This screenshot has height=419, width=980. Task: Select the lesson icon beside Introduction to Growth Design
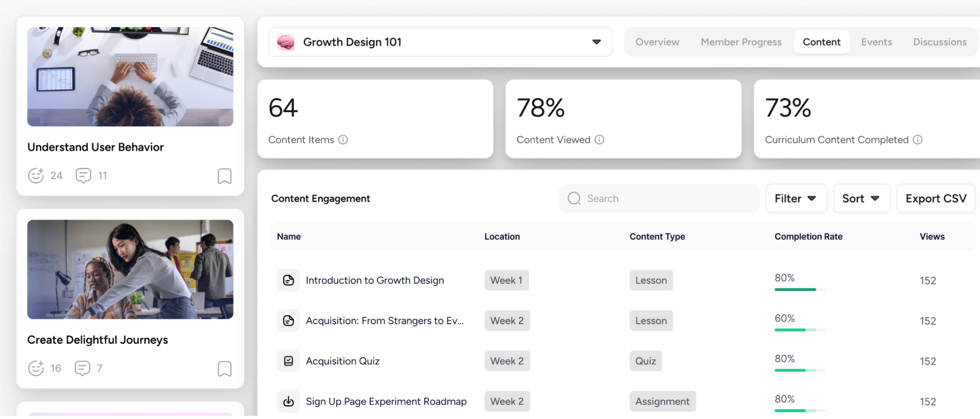pyautogui.click(x=289, y=280)
